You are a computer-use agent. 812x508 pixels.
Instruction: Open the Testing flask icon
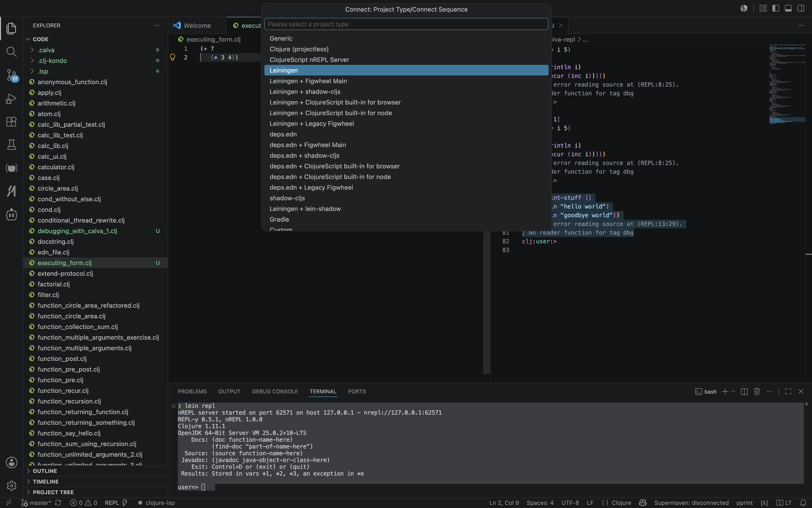[x=11, y=144]
